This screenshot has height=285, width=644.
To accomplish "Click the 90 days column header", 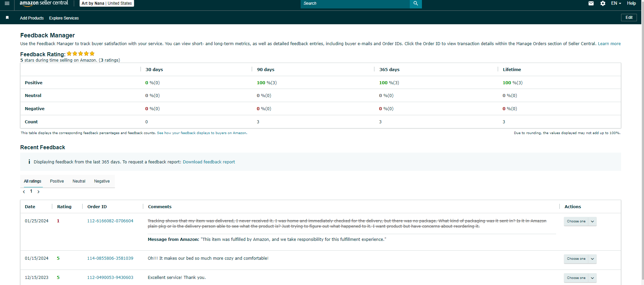I will (x=266, y=70).
